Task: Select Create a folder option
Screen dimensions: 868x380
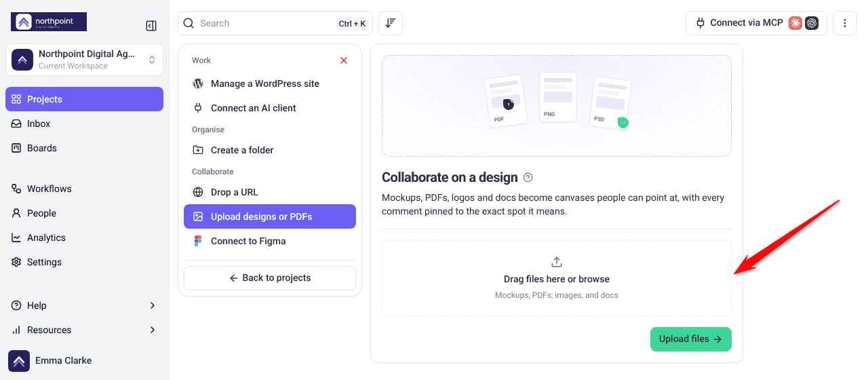Action: point(270,150)
